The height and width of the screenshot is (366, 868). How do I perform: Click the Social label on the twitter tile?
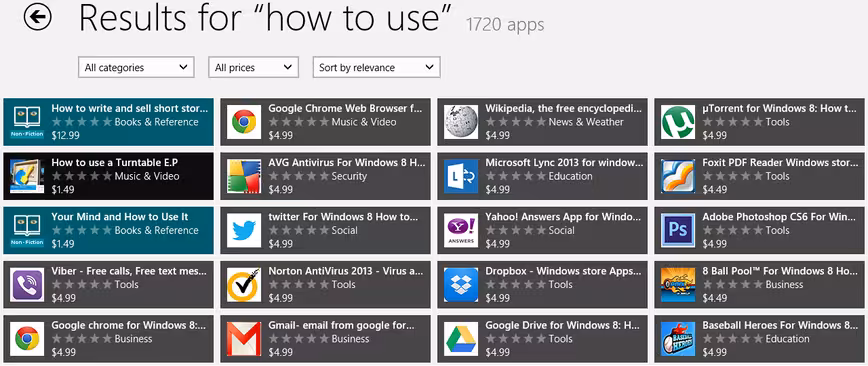[x=344, y=230]
